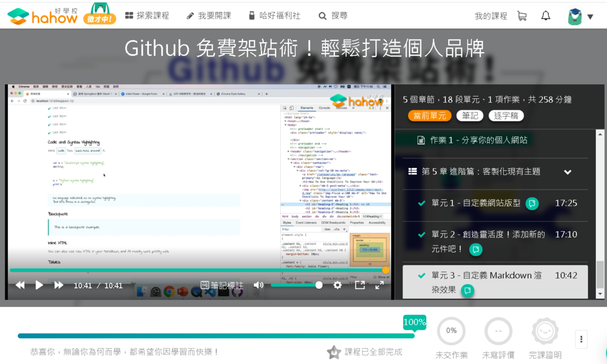
Task: Open the notifications bell
Action: point(545,16)
